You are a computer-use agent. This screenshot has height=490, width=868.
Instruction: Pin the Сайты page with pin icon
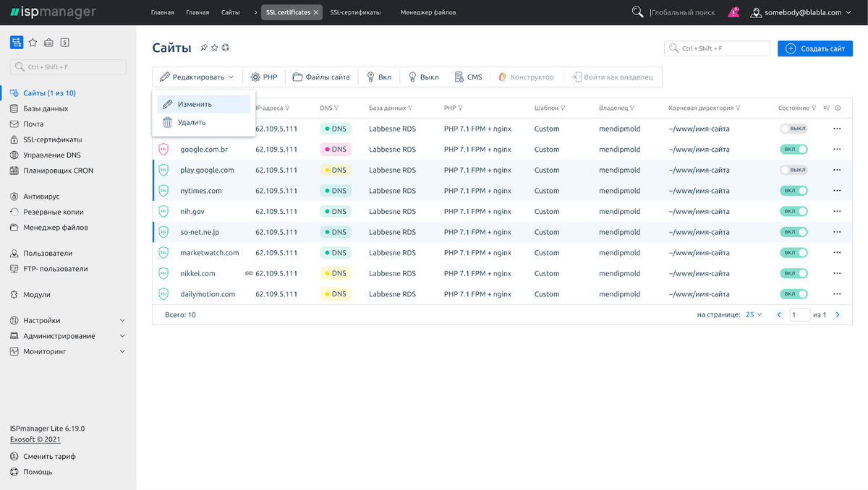point(204,48)
